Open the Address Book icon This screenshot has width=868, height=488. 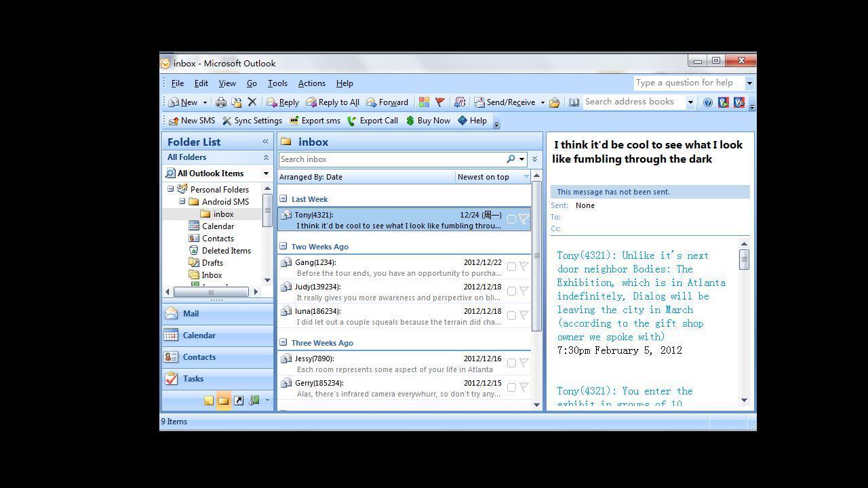click(x=574, y=102)
